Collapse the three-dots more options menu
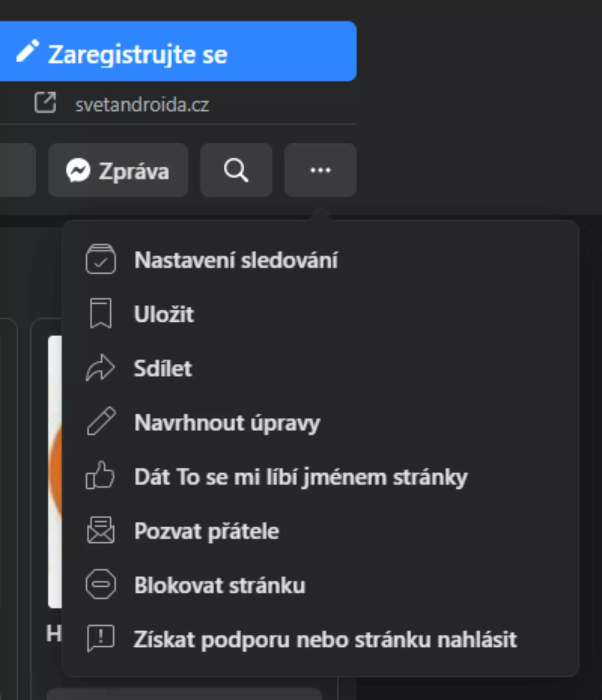This screenshot has height=700, width=602. point(320,170)
